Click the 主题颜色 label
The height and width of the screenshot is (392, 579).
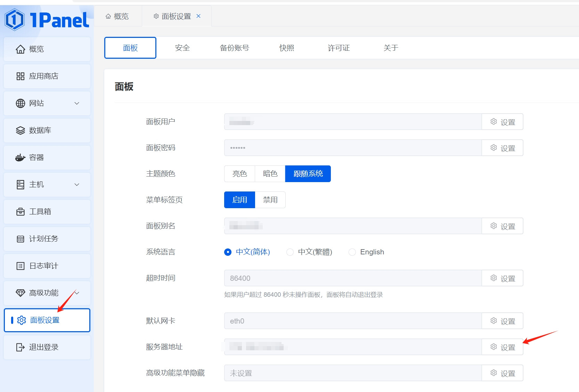click(161, 174)
